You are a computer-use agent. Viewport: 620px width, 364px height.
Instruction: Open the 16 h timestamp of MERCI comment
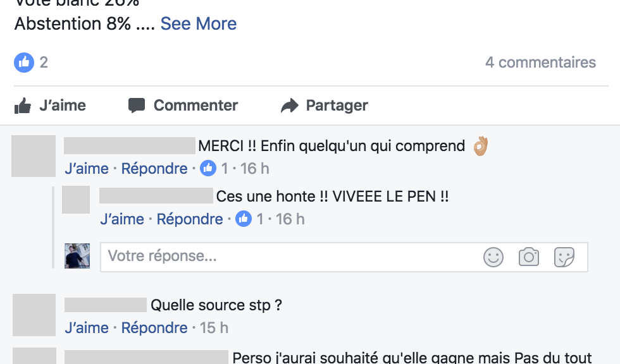[x=255, y=169]
